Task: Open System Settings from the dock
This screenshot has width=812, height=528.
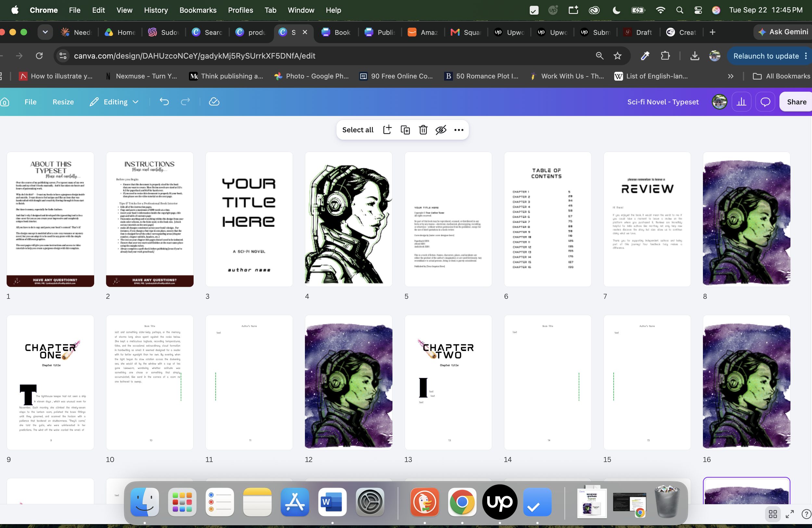Action: tap(370, 502)
